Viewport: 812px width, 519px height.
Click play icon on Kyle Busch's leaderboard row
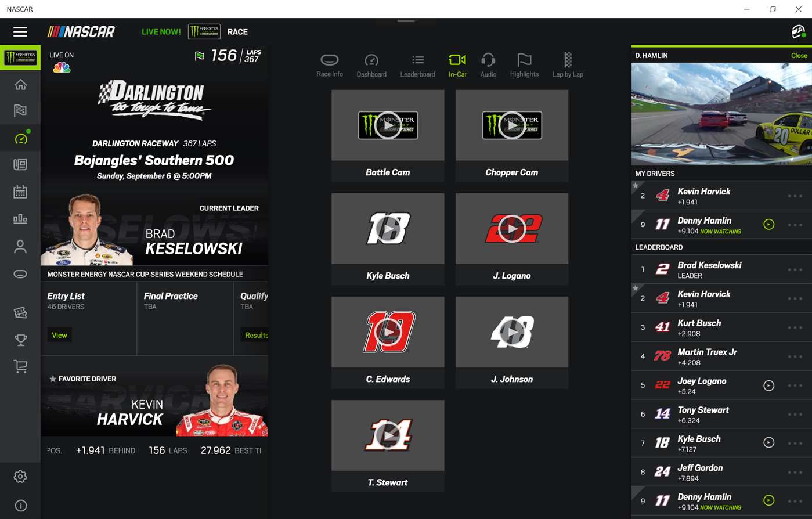point(769,442)
